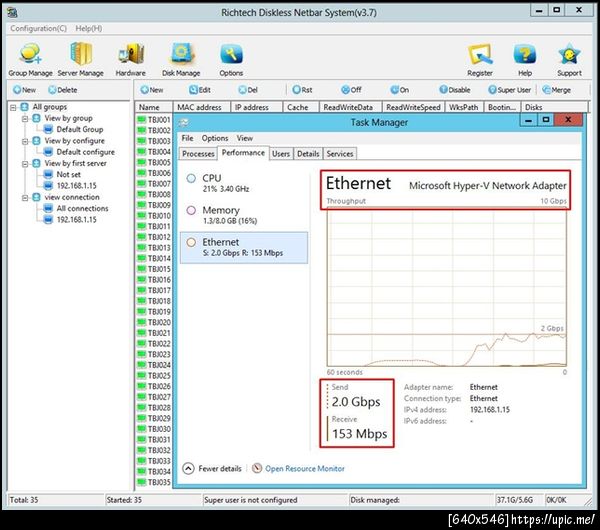The width and height of the screenshot is (600, 530).
Task: Sort by WksPath column header
Action: click(x=464, y=108)
